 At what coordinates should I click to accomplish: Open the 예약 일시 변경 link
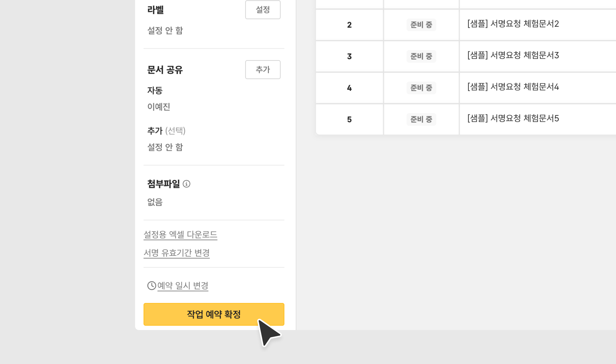(183, 285)
